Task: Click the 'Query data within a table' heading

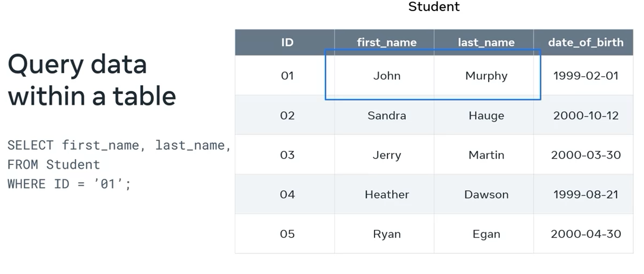Action: (92, 80)
